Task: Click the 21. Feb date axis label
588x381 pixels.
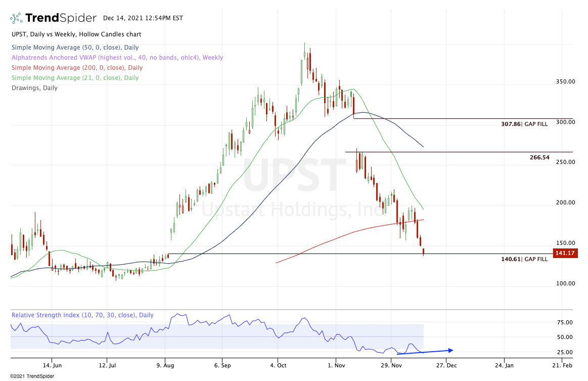Action: point(562,365)
